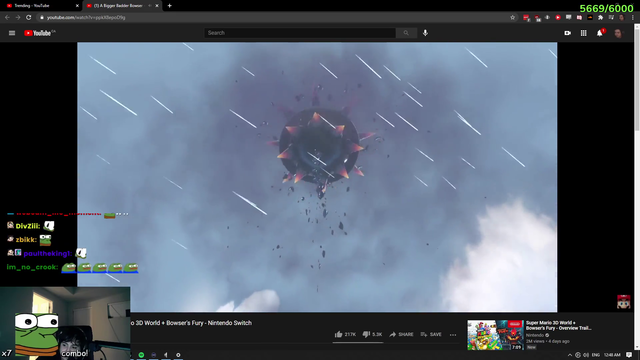Start voice search with the microphone
640x360 pixels.
(x=425, y=33)
